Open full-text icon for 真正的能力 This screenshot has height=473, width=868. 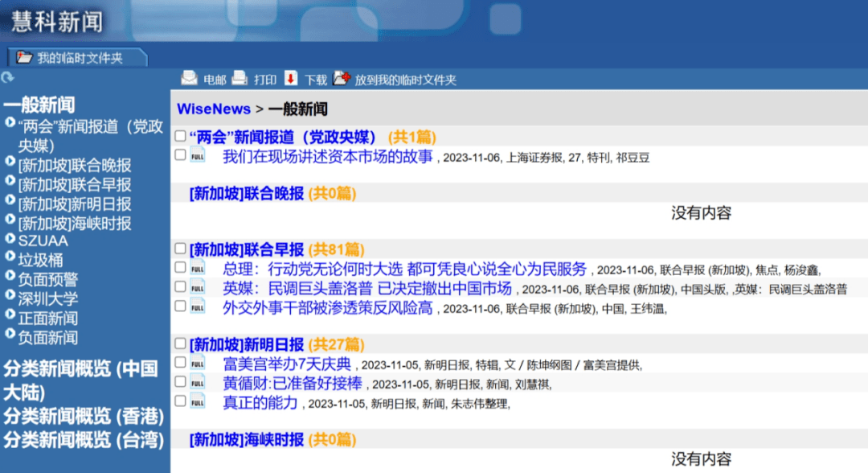[x=198, y=401]
